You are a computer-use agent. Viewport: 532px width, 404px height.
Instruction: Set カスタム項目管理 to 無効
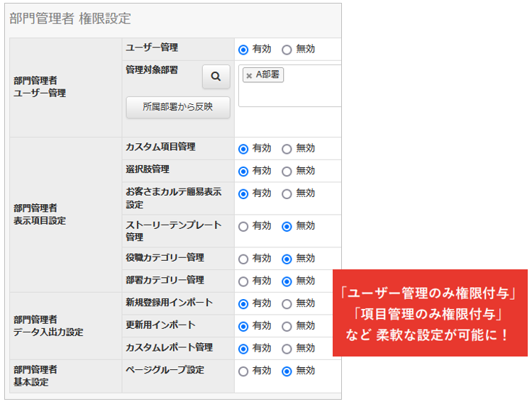(x=287, y=149)
